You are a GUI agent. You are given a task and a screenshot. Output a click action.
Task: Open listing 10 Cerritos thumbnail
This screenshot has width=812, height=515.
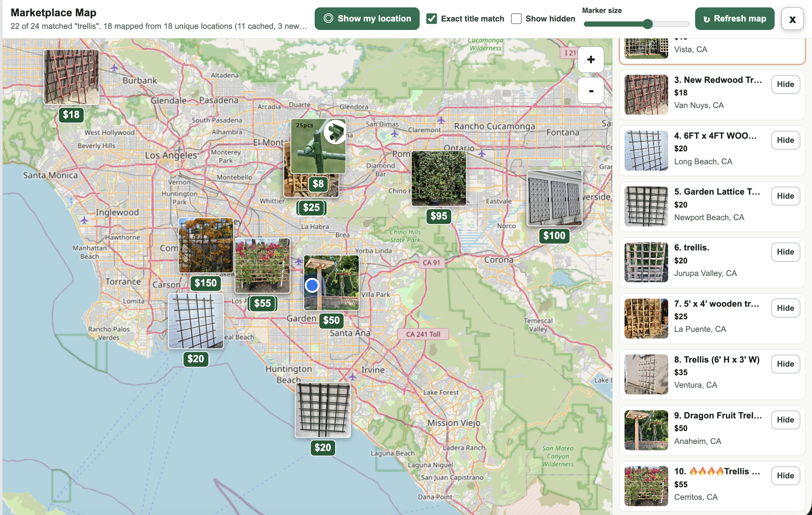point(646,486)
